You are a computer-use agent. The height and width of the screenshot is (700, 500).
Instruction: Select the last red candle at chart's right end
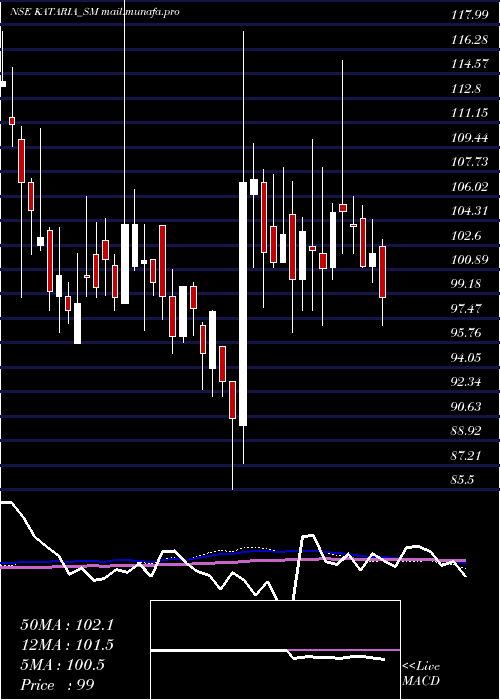383,272
